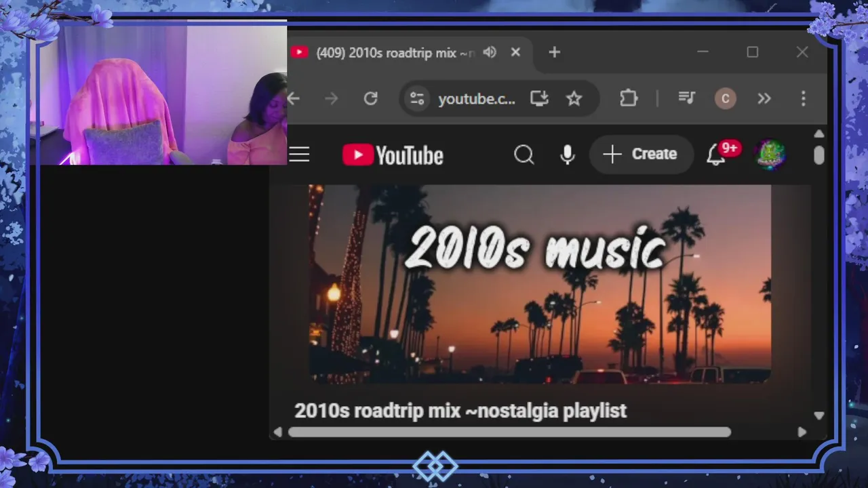Go back to the previous page
The width and height of the screenshot is (868, 488).
pos(294,99)
